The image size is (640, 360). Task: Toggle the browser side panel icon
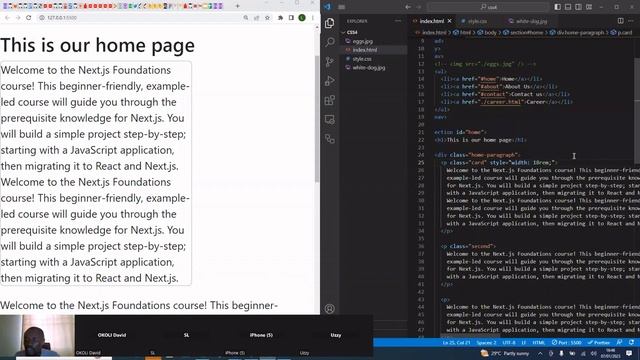coord(291,18)
